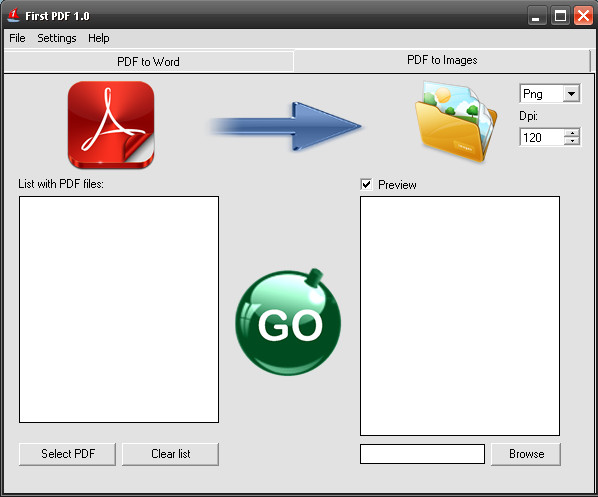Increase Dpi value with up arrow
Image resolution: width=598 pixels, height=497 pixels.
pyautogui.click(x=572, y=133)
